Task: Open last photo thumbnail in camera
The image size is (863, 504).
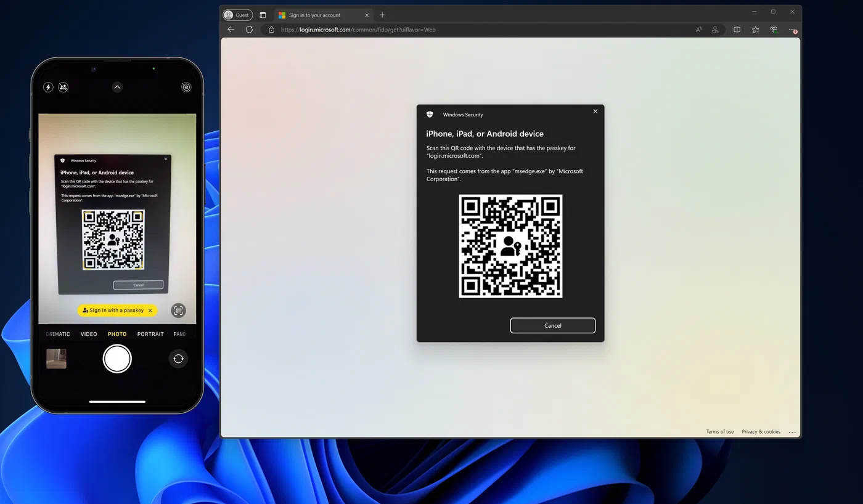Action: point(56,359)
